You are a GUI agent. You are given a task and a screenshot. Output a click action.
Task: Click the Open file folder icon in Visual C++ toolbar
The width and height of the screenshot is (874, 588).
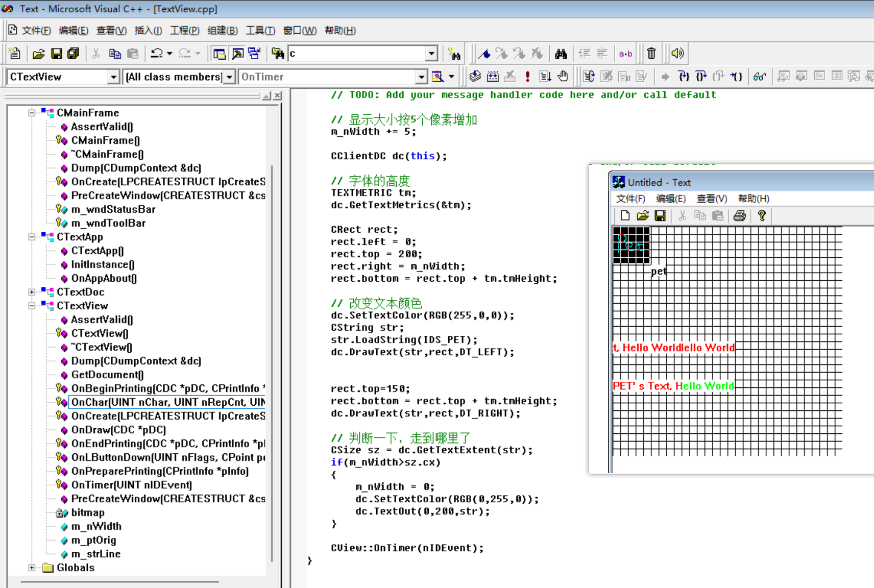click(x=39, y=54)
